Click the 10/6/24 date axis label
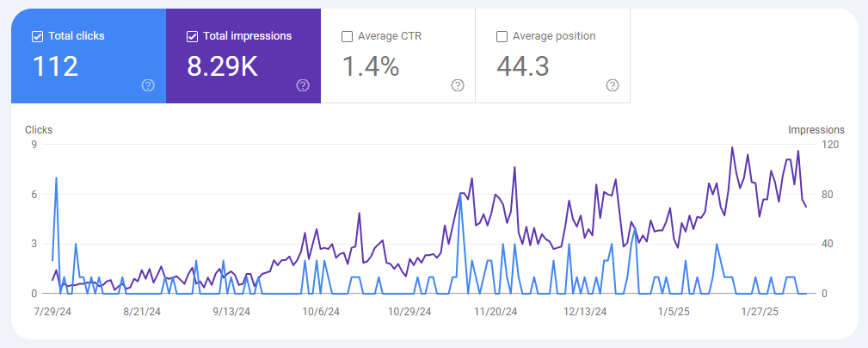Screen dimensions: 868x348 point(323,312)
